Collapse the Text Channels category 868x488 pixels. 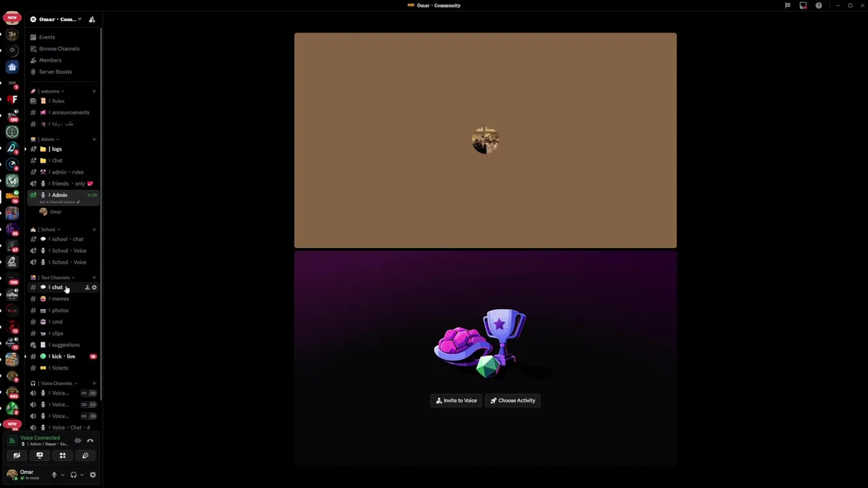pos(54,278)
